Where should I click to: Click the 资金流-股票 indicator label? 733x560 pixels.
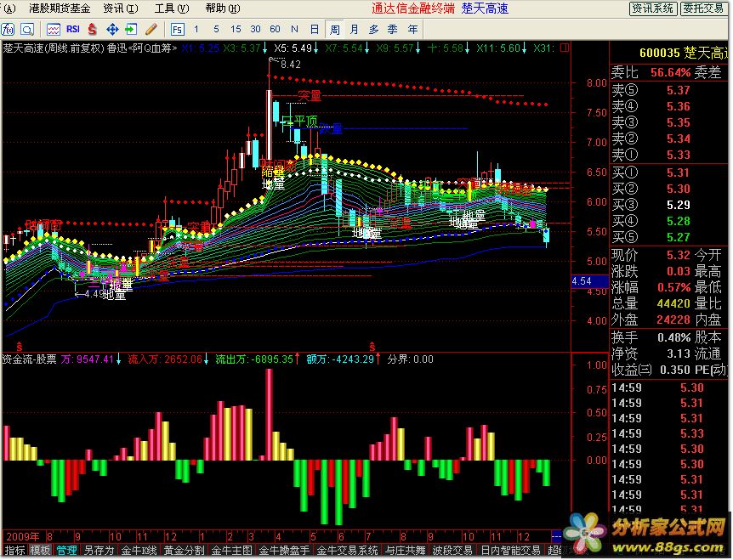click(x=30, y=359)
